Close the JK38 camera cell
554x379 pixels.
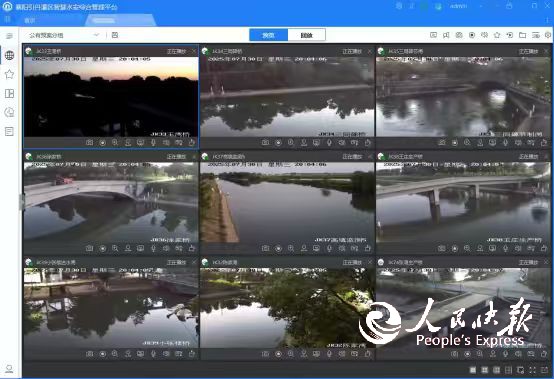[x=546, y=156]
